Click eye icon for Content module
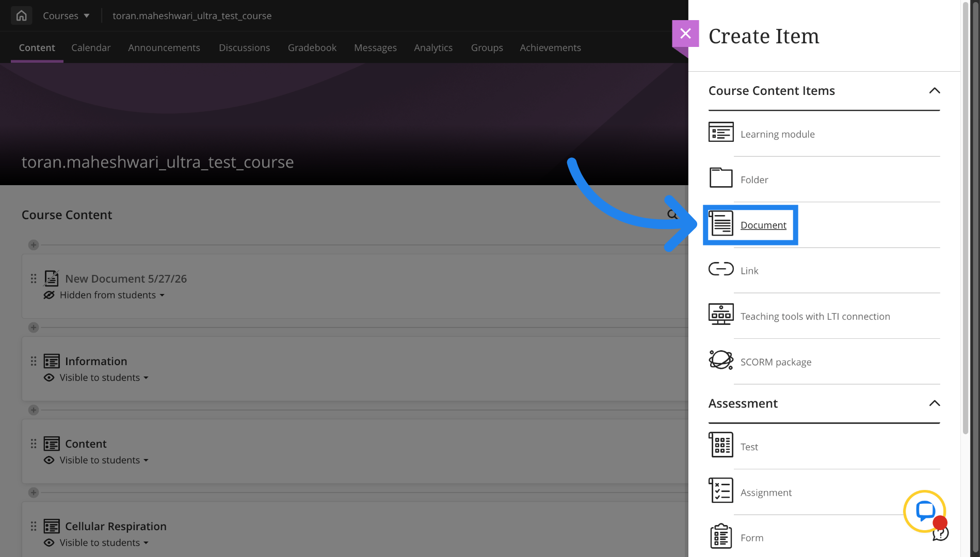This screenshot has width=980, height=557. click(49, 460)
